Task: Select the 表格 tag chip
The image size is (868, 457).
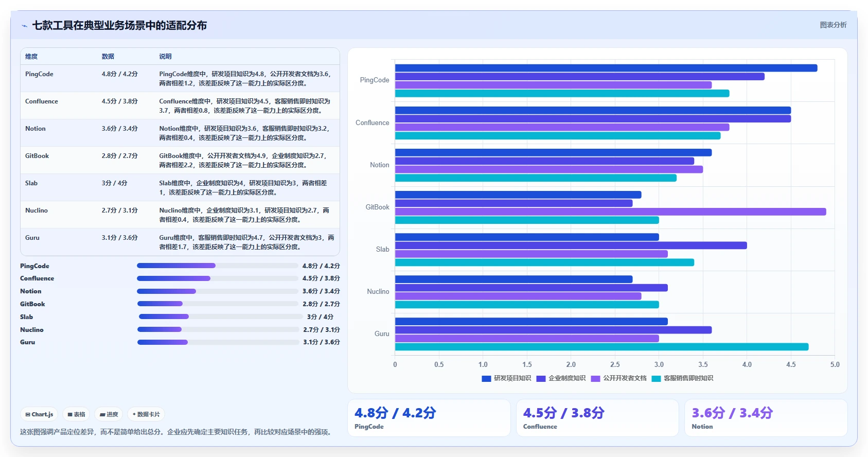Action: click(76, 414)
